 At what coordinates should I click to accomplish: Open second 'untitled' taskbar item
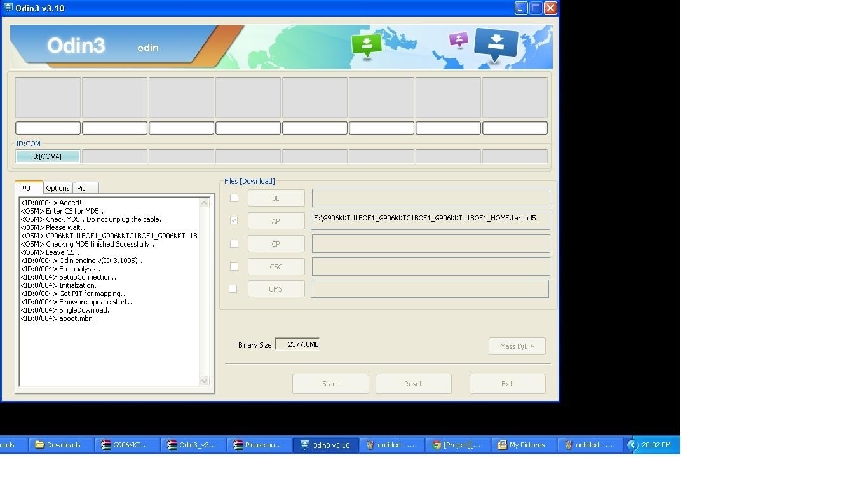[590, 445]
